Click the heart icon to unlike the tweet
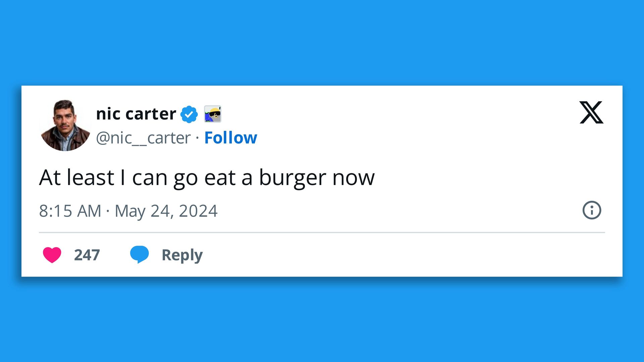This screenshot has width=644, height=362. pos(52,255)
